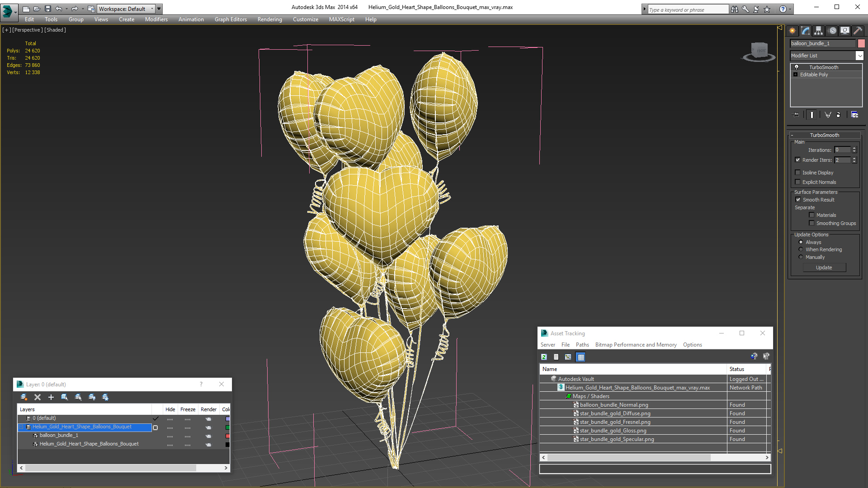This screenshot has height=488, width=868.
Task: Toggle Show End Result icon in modifier stack
Action: [x=812, y=115]
